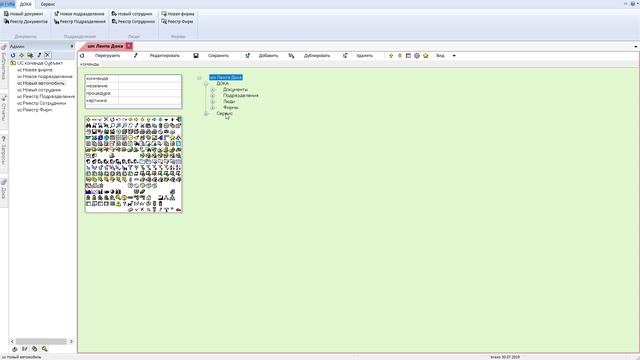Click the Сохранить floppy disk icon
This screenshot has width=640, height=360.
coord(196,56)
